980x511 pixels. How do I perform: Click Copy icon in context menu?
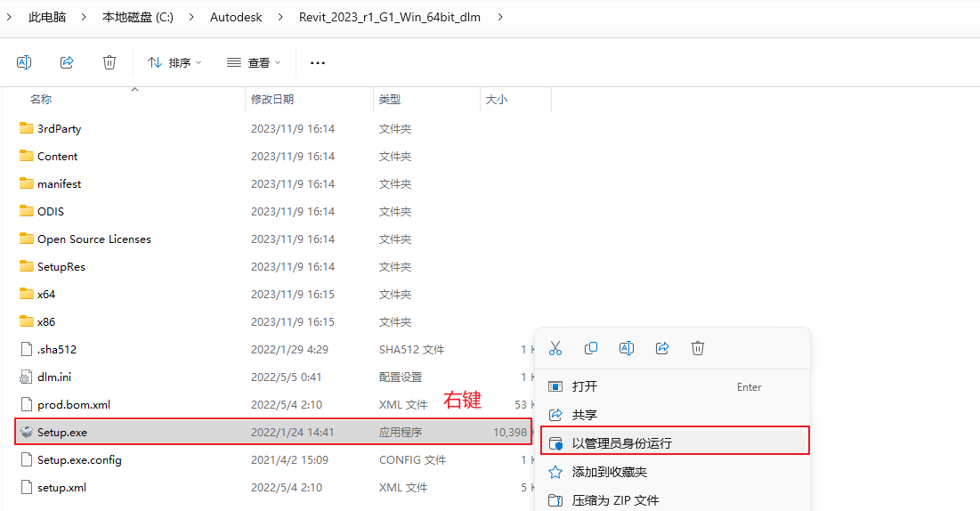point(591,348)
